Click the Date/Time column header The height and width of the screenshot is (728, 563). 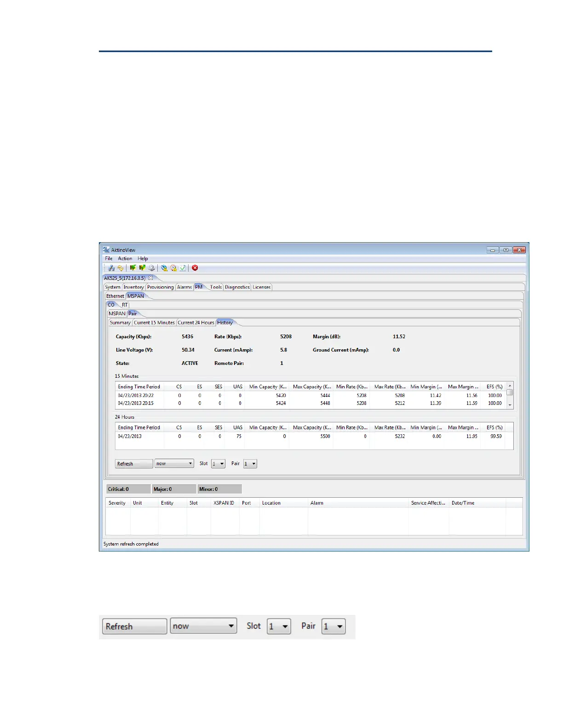coord(477,503)
